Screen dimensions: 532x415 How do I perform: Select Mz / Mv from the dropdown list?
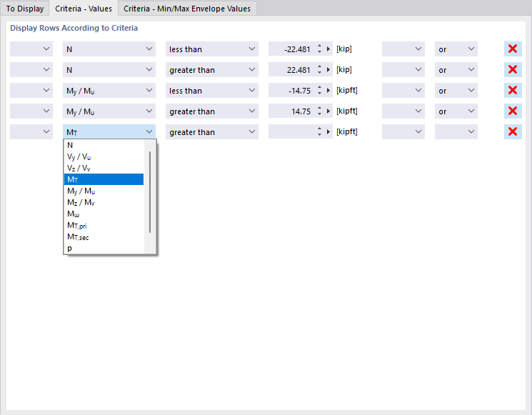(104, 203)
